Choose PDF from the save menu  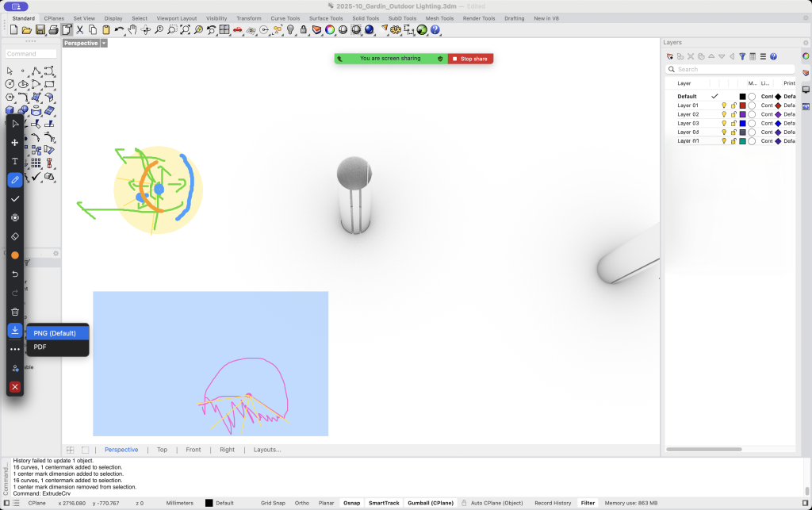click(40, 347)
